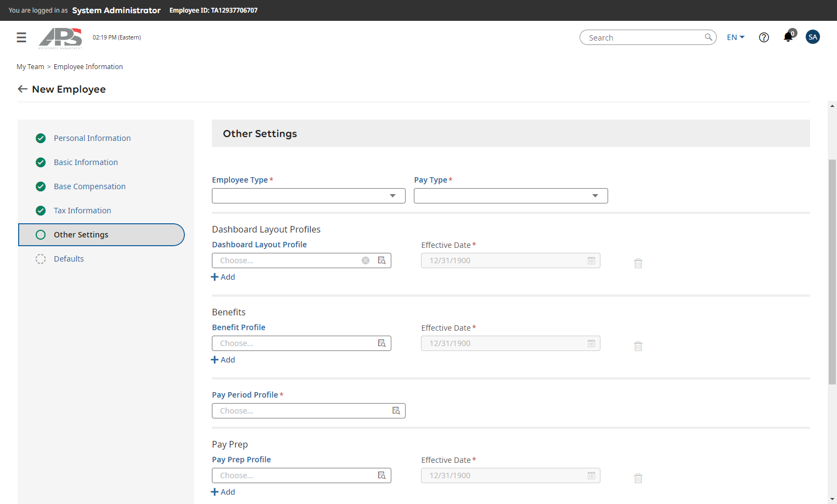Image resolution: width=837 pixels, height=504 pixels.
Task: Open lookup for Pay Prep Profile
Action: (x=382, y=475)
